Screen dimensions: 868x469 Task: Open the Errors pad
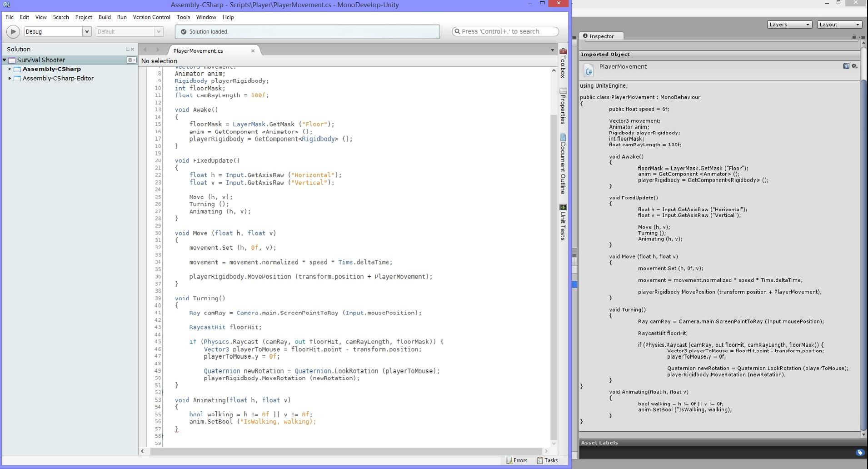click(517, 460)
